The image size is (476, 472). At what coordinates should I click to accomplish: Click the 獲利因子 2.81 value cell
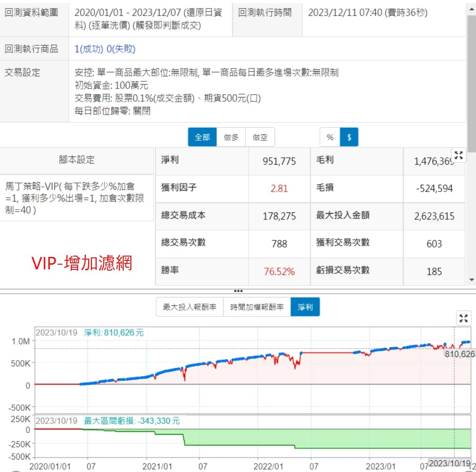[279, 189]
